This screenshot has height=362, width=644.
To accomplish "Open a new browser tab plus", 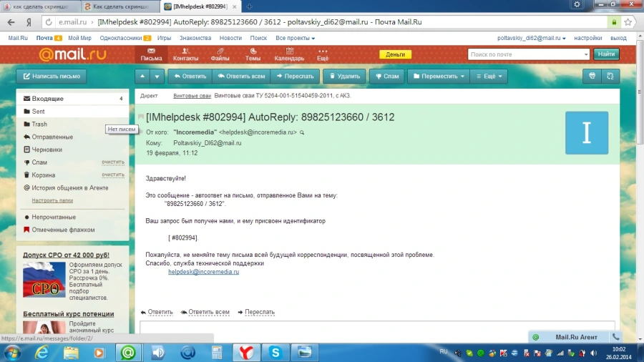I will (249, 6).
